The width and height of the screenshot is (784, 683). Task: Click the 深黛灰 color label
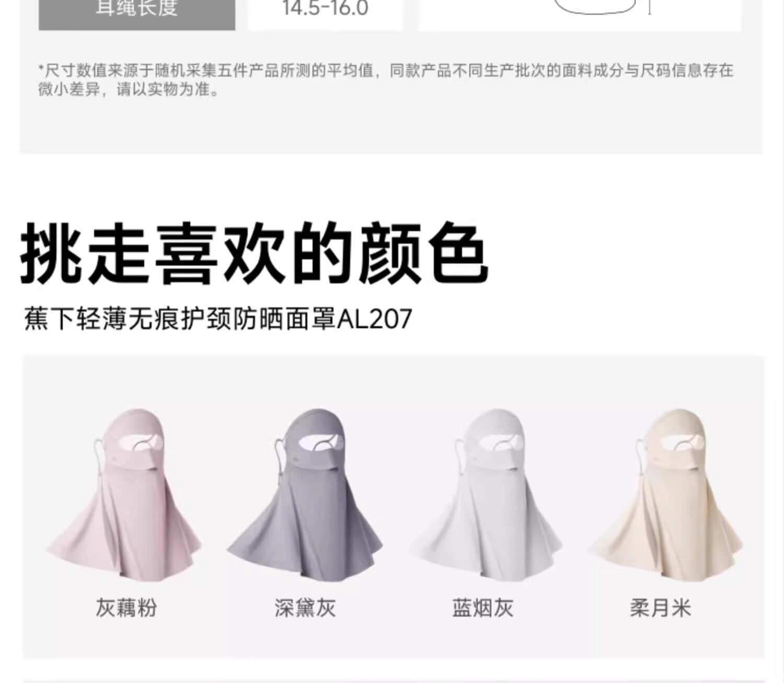coord(305,608)
